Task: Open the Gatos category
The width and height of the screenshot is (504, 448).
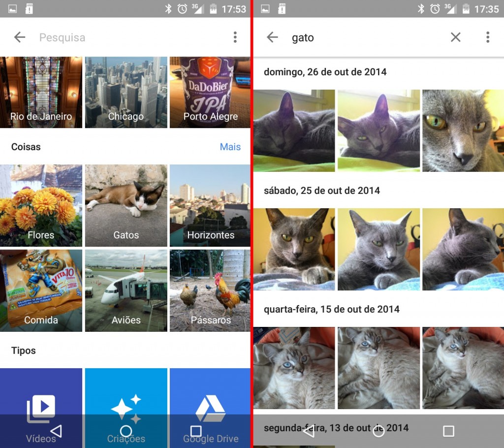Action: tap(126, 205)
